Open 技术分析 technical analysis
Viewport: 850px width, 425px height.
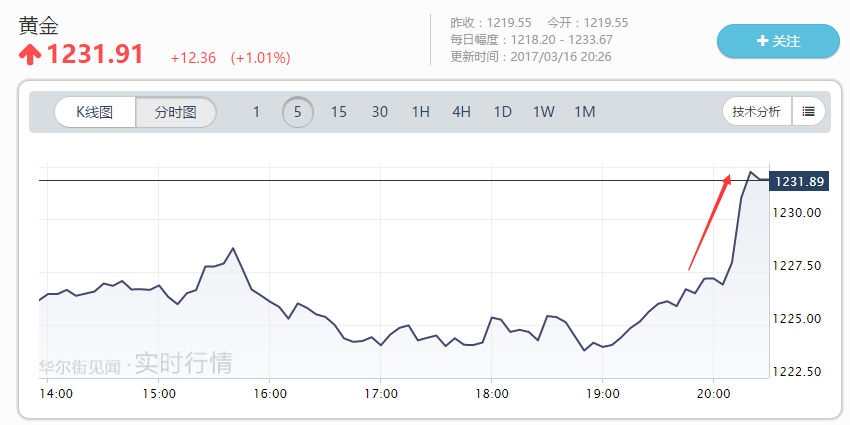click(757, 112)
